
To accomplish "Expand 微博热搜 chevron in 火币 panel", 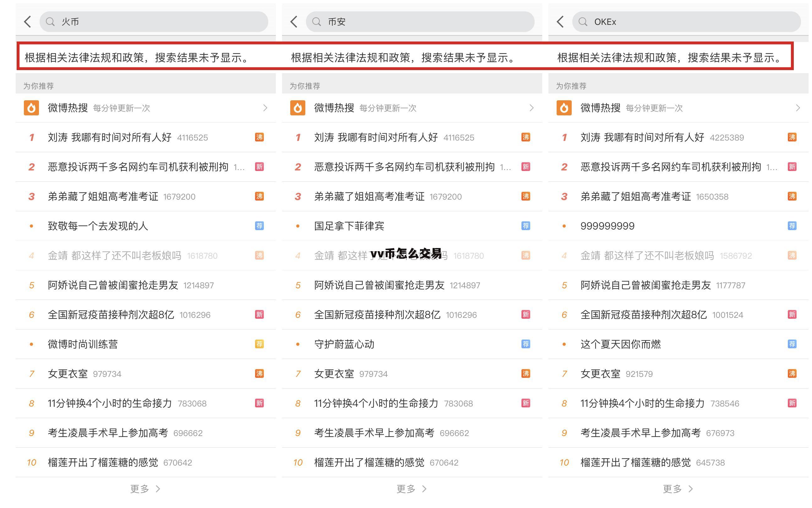I will [265, 108].
